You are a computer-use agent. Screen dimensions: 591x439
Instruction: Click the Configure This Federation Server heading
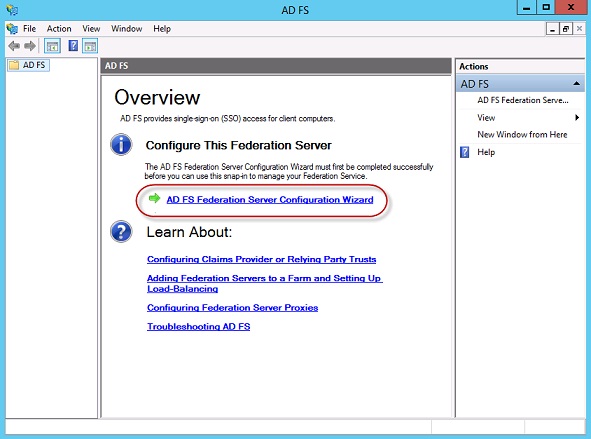[239, 145]
